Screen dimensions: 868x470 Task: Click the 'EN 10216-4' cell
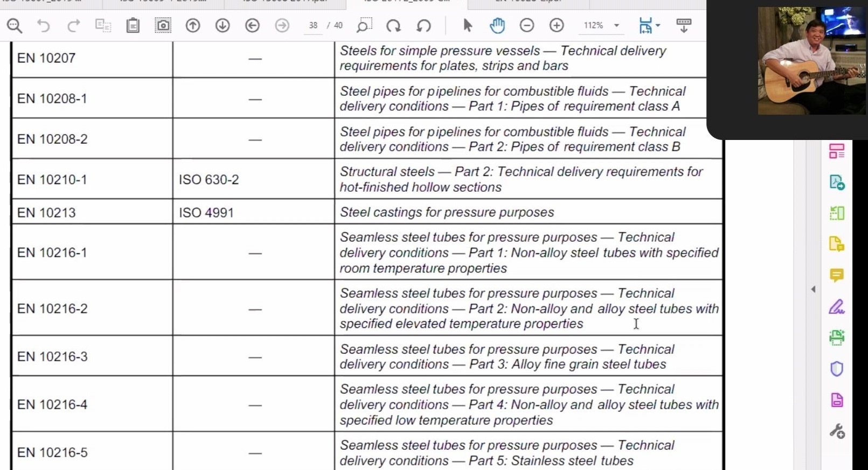pyautogui.click(x=92, y=404)
